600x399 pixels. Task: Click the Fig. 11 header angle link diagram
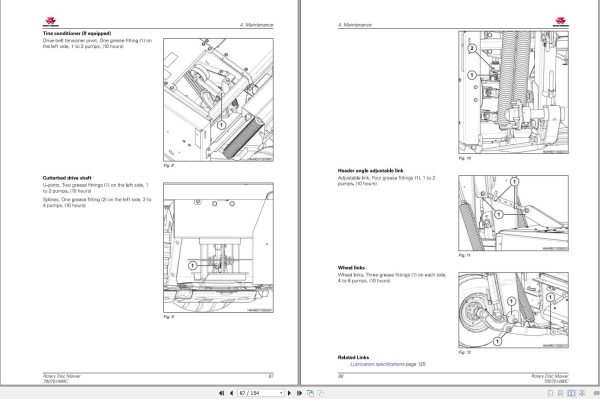pos(513,213)
